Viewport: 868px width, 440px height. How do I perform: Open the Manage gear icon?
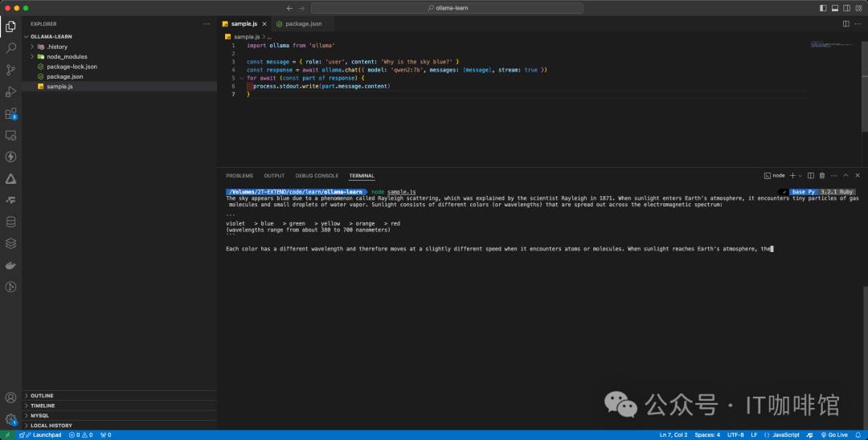click(x=10, y=419)
